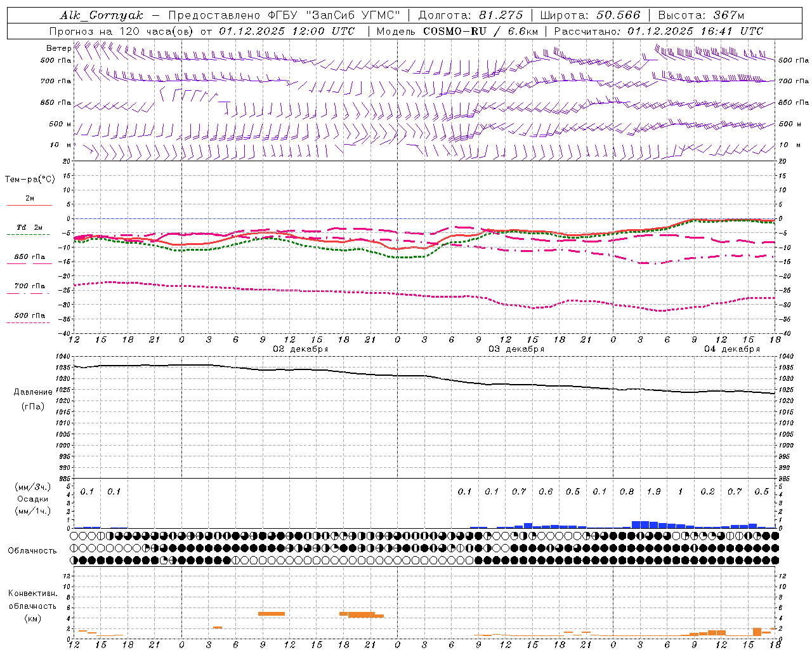
Task: Click the Облачность panel label
Action: point(32,551)
